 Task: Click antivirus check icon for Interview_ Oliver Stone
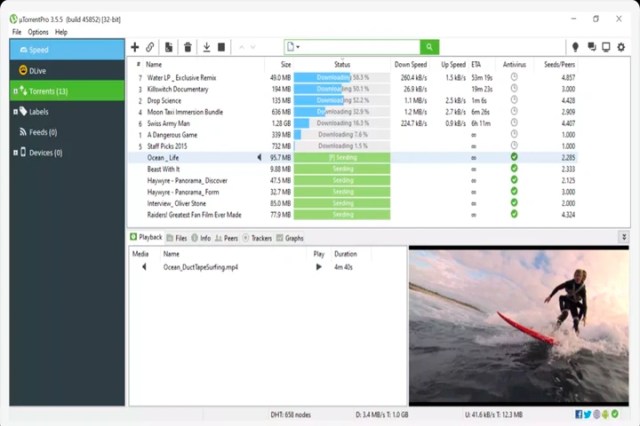[514, 202]
